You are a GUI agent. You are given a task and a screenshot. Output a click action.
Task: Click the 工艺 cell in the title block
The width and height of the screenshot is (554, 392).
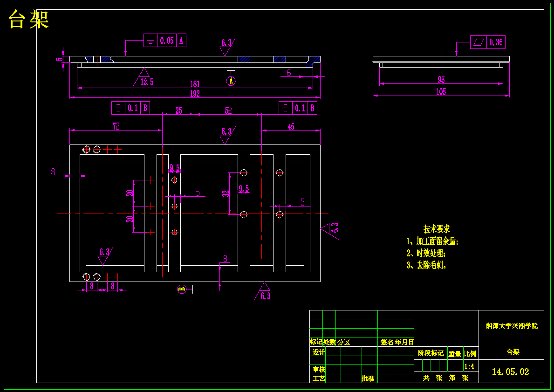(319, 378)
